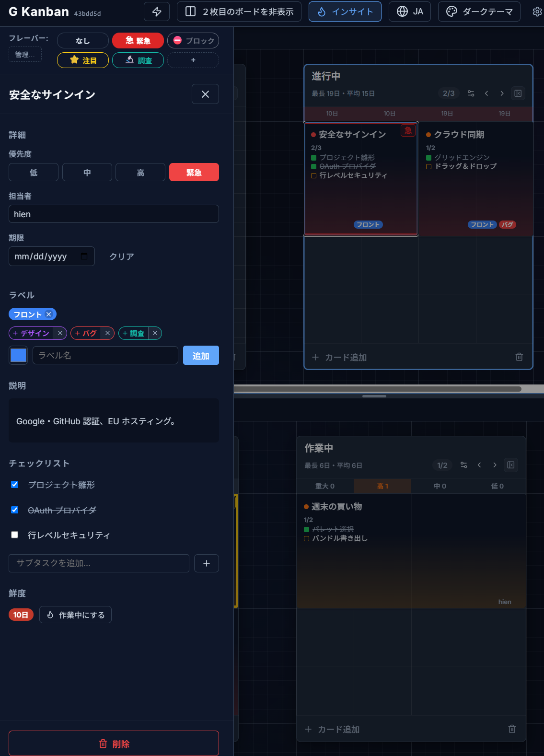544x756 pixels.
Task: Click 作業中にする freshness button
Action: tap(75, 615)
